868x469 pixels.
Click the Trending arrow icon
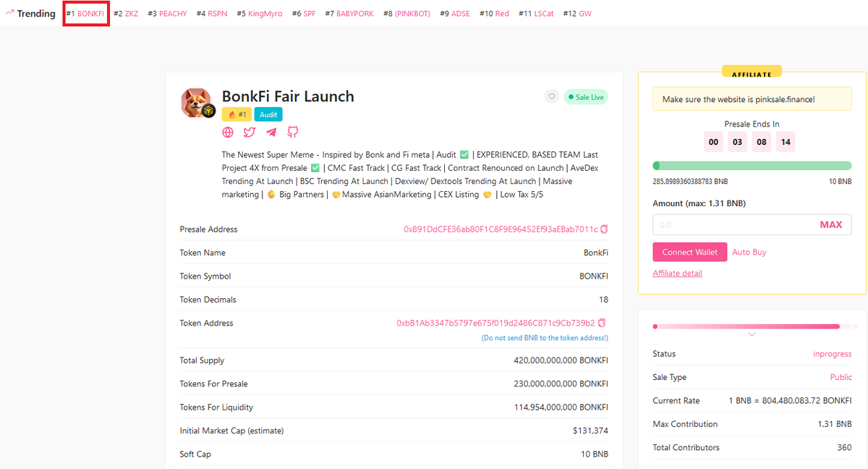click(x=9, y=13)
